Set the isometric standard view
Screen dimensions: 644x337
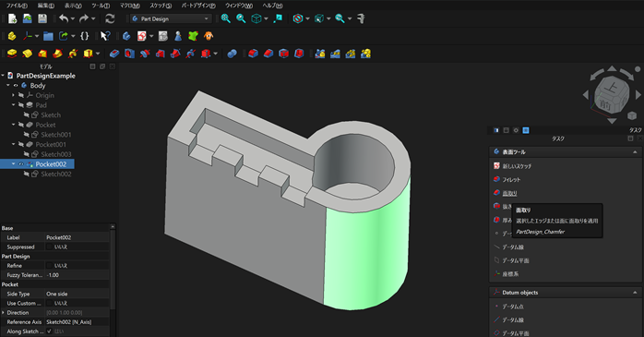256,18
